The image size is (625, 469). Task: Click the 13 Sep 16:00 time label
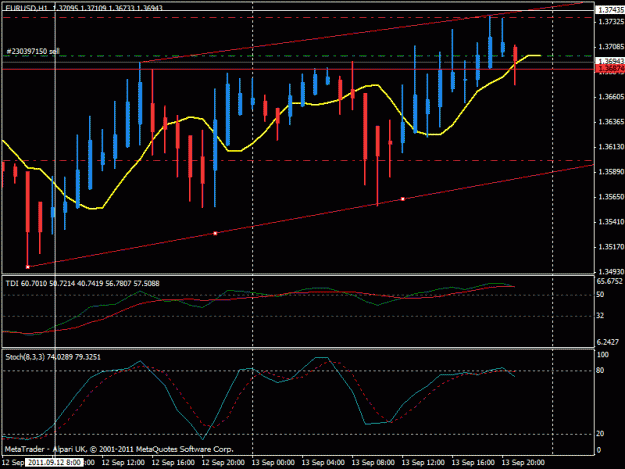(473, 463)
